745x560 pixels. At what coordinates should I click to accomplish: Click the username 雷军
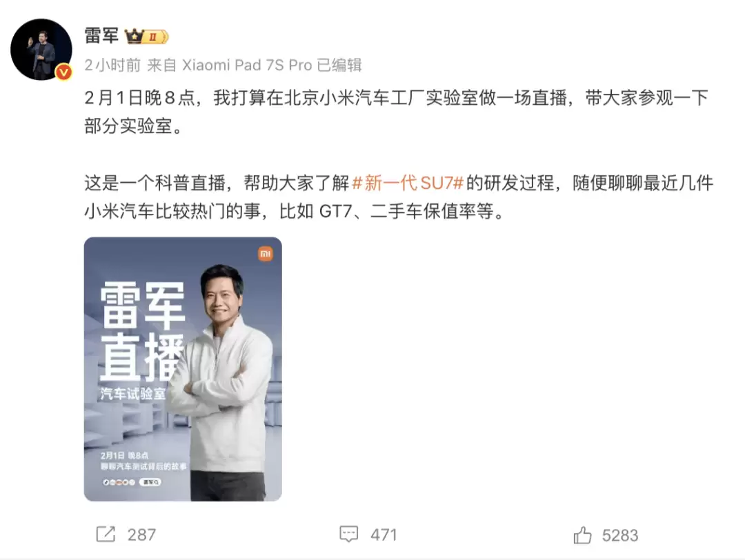[x=101, y=36]
